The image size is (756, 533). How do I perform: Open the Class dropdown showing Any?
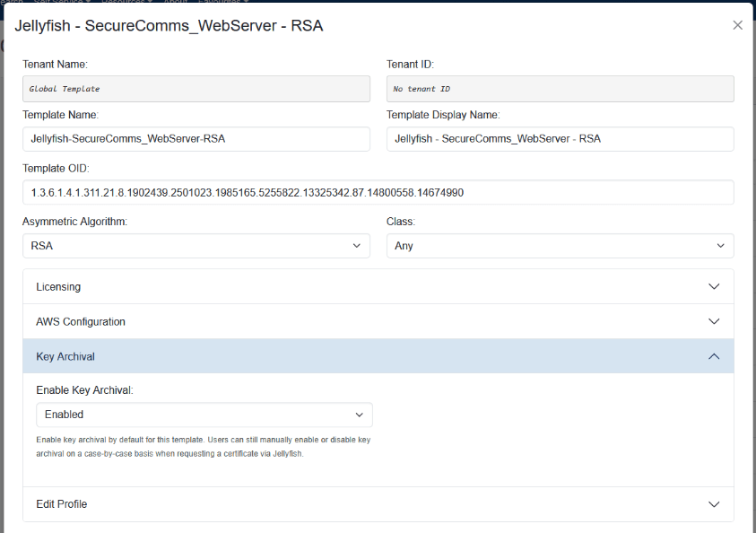point(560,246)
